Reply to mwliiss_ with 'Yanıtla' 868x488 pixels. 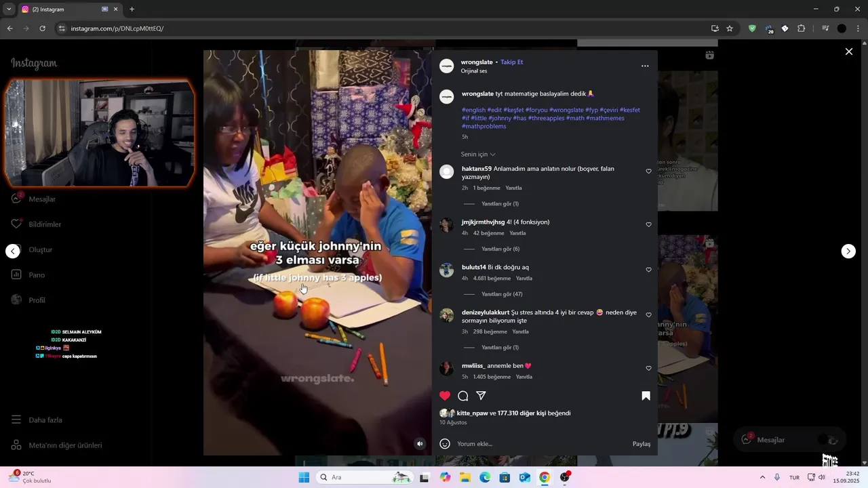[524, 377]
